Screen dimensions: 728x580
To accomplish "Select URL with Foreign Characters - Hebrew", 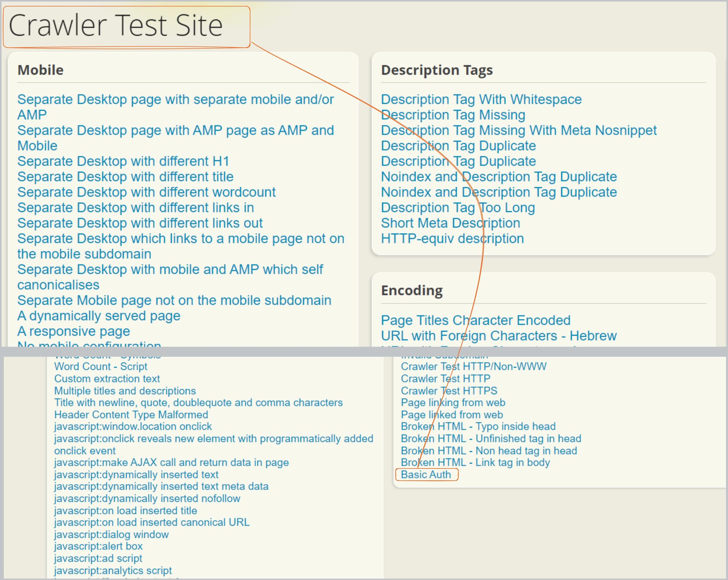I will [498, 335].
